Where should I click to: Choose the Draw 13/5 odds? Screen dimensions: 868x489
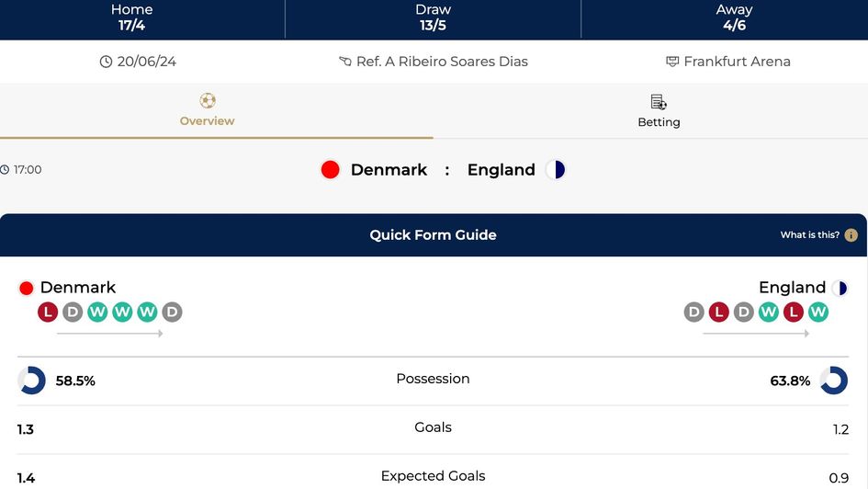tap(433, 17)
